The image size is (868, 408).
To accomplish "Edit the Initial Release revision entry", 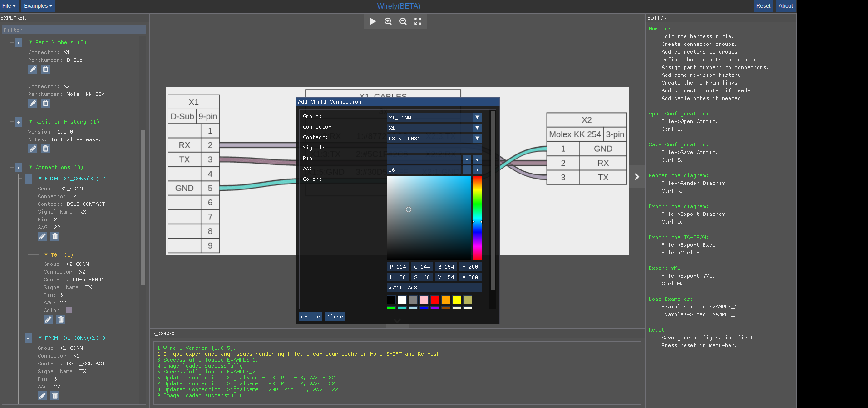I will tap(33, 149).
